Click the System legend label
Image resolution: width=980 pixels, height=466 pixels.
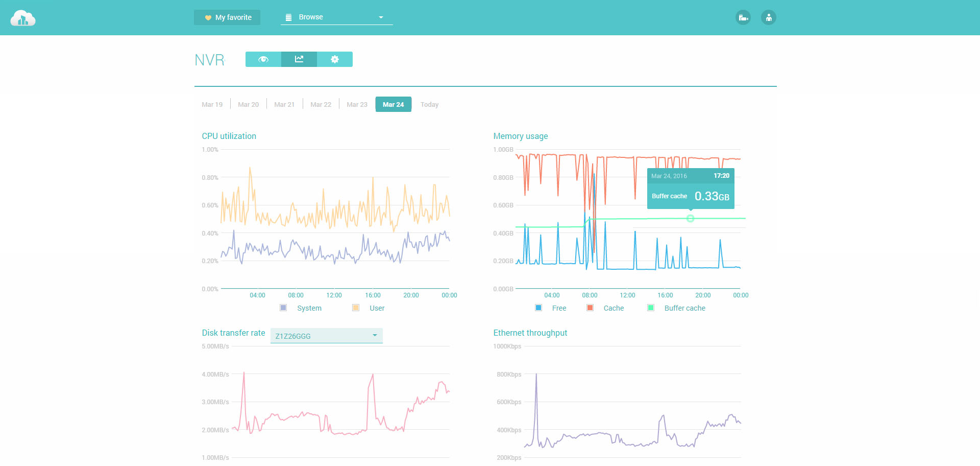309,308
